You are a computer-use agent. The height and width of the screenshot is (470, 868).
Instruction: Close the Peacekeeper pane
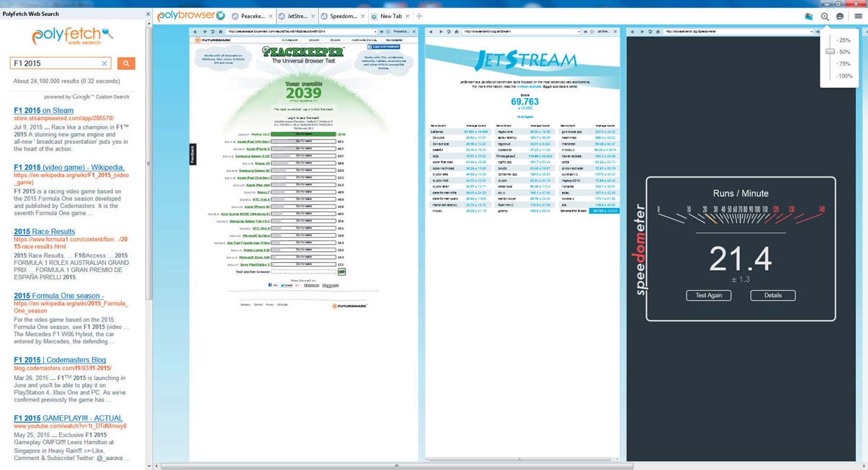[x=416, y=32]
